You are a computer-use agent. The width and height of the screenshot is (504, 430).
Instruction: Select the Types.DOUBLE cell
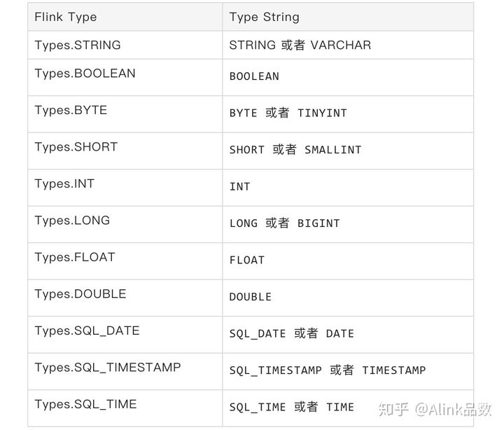pyautogui.click(x=80, y=293)
